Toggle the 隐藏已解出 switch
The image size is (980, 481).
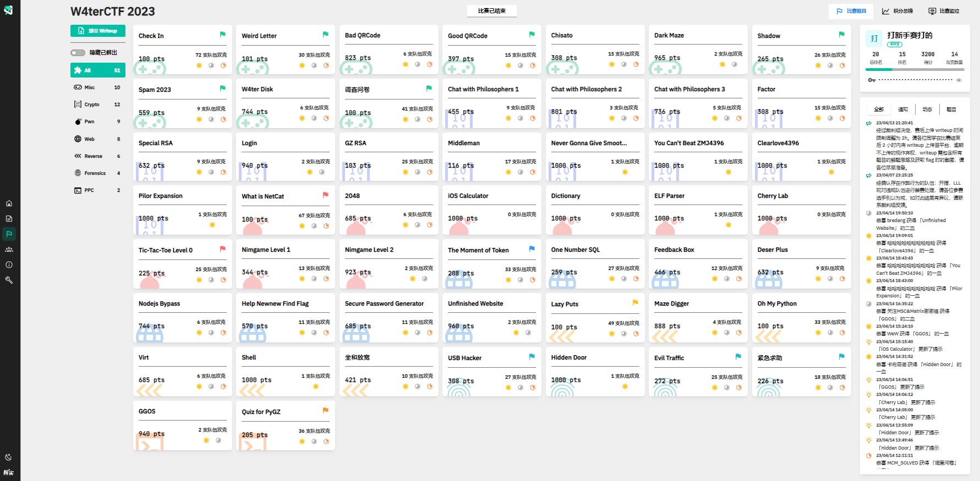pos(78,53)
